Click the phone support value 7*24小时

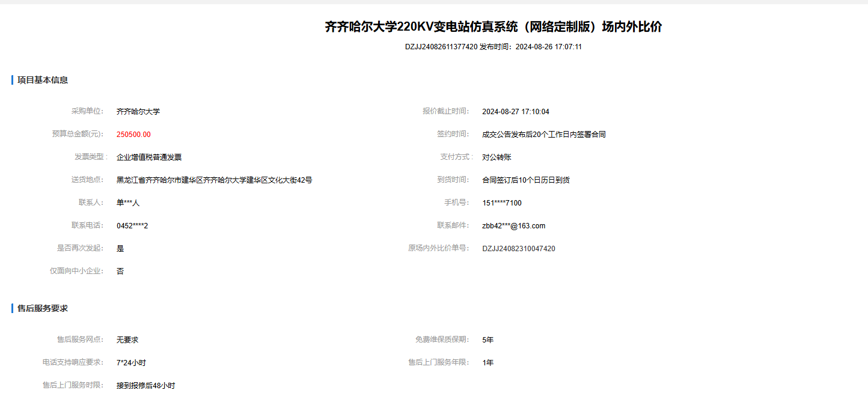(131, 363)
